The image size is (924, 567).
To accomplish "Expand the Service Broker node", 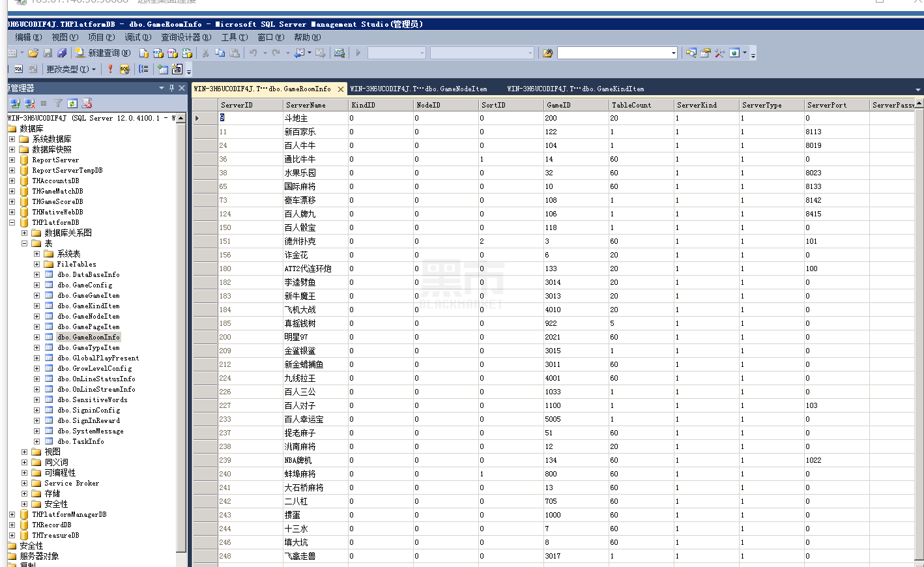I will click(x=24, y=483).
